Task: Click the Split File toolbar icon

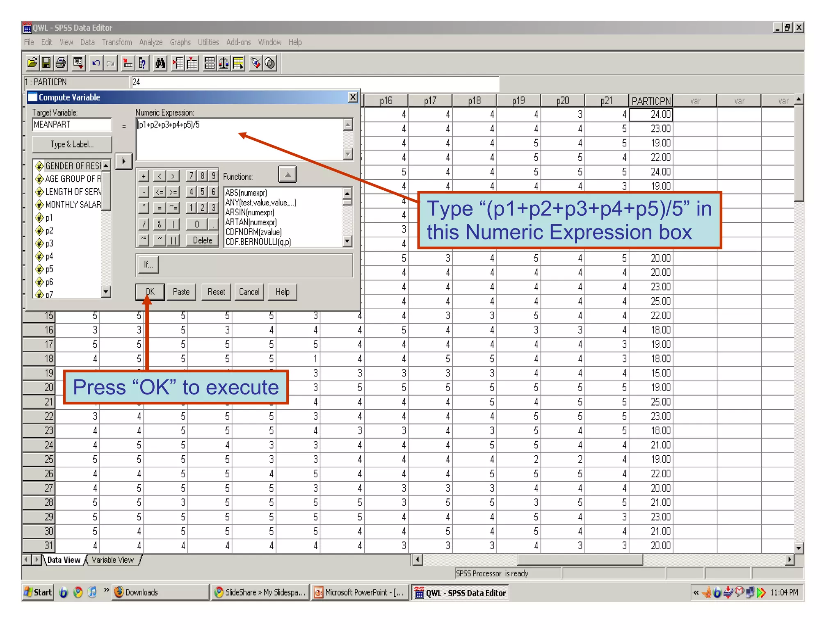Action: [210, 63]
